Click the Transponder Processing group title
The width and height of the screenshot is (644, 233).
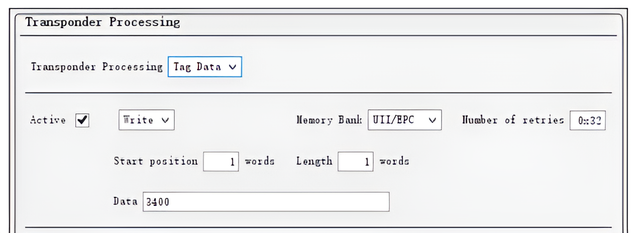click(x=102, y=23)
